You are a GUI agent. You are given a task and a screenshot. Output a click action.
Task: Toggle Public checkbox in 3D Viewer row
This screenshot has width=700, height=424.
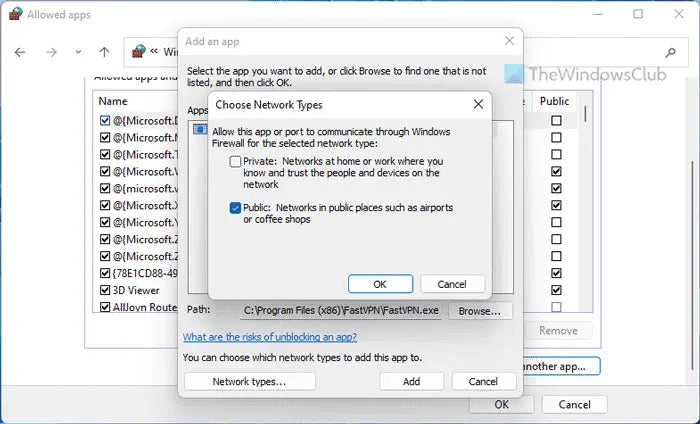point(556,290)
